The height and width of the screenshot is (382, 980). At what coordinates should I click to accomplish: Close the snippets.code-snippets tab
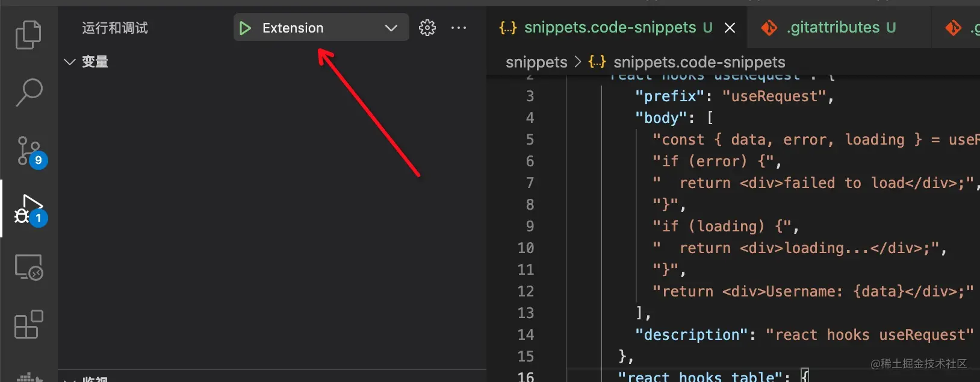coord(730,28)
